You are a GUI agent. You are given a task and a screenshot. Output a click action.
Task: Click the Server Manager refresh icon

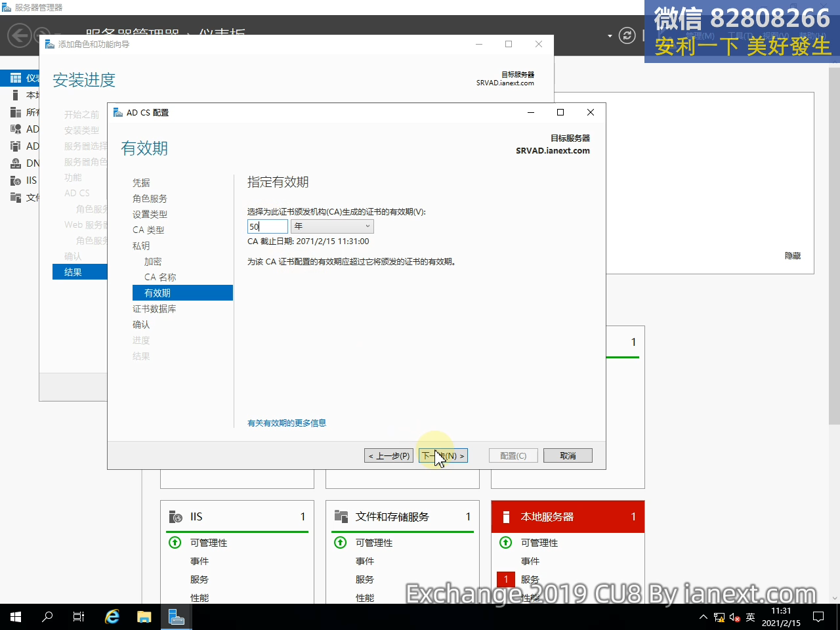click(627, 35)
